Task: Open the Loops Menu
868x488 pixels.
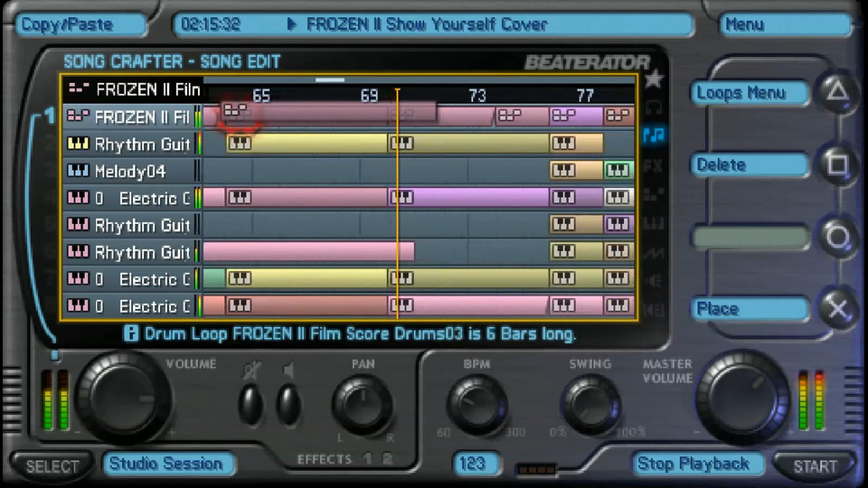Action: click(x=750, y=93)
